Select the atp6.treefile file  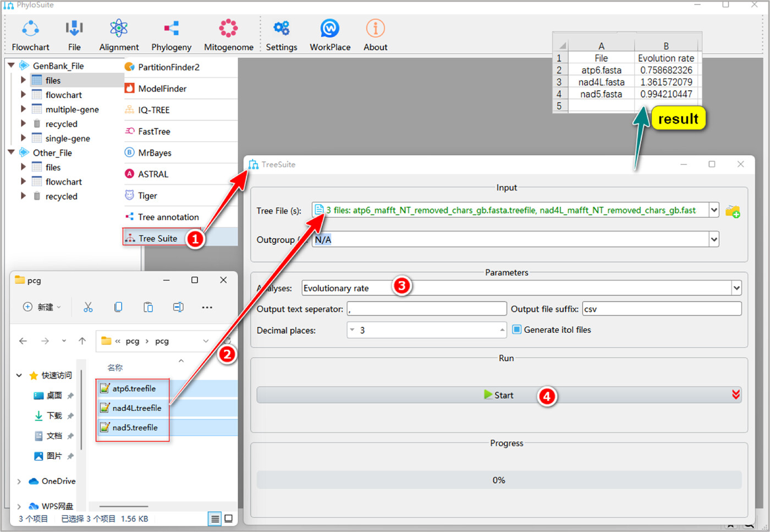point(134,388)
